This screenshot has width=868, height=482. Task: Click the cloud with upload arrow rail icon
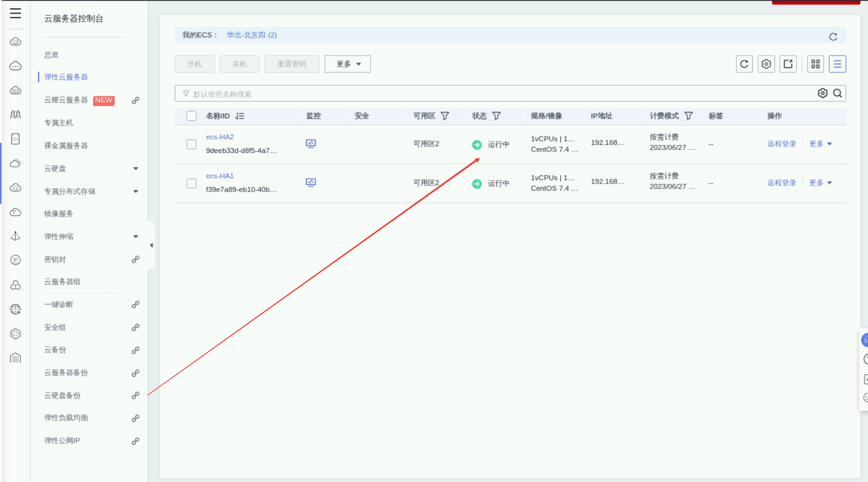pyautogui.click(x=15, y=187)
